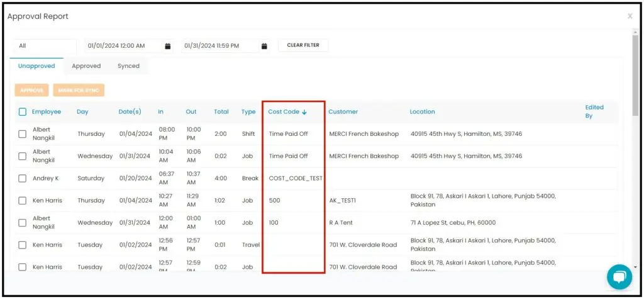Click the end date field 01/31/2024 11:59 PM
The image size is (644, 299).
[220, 46]
